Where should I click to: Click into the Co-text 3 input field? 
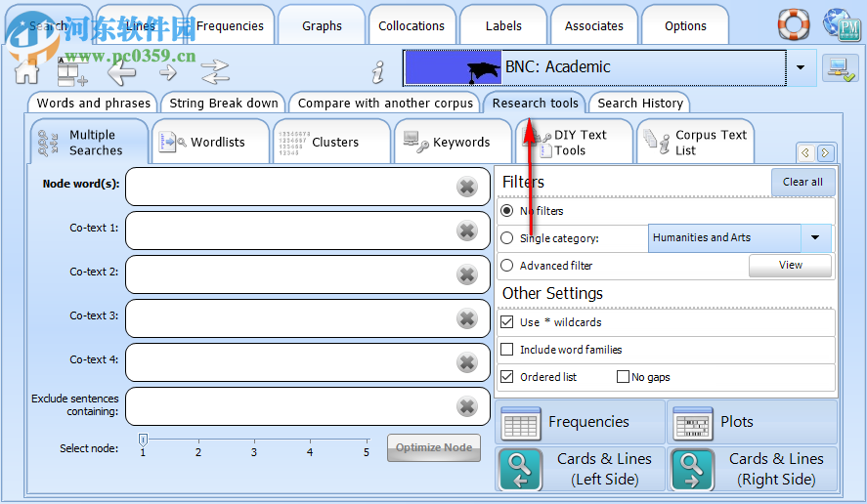tap(308, 318)
